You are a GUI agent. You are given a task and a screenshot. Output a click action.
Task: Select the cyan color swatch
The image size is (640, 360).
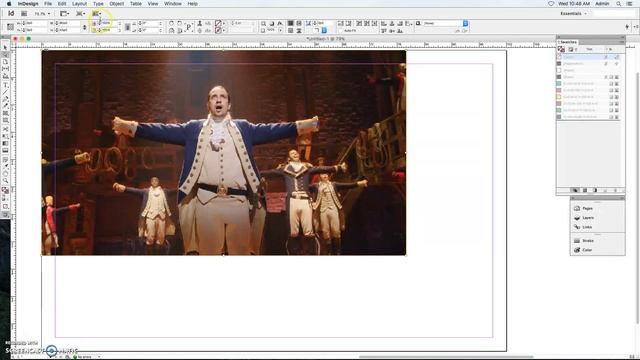[x=589, y=84]
